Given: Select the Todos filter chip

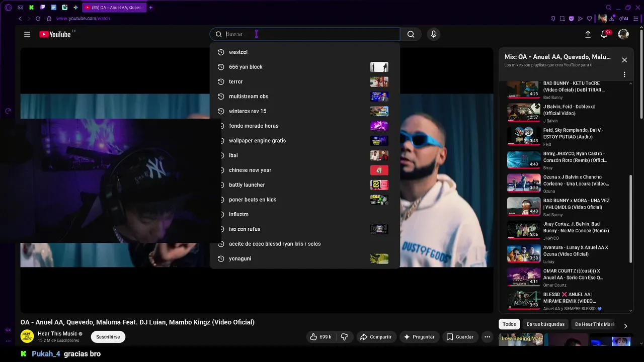Looking at the screenshot, I should coord(509,324).
